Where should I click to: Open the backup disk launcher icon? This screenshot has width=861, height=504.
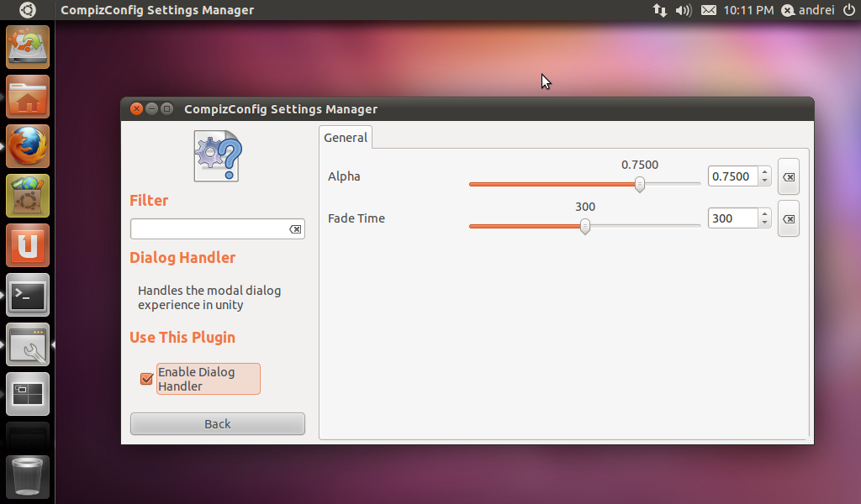(28, 47)
